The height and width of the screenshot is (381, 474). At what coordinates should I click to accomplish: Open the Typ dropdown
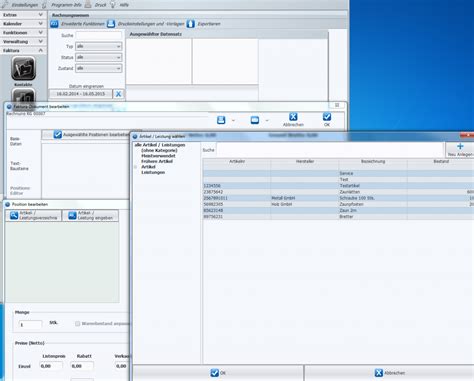tap(99, 46)
